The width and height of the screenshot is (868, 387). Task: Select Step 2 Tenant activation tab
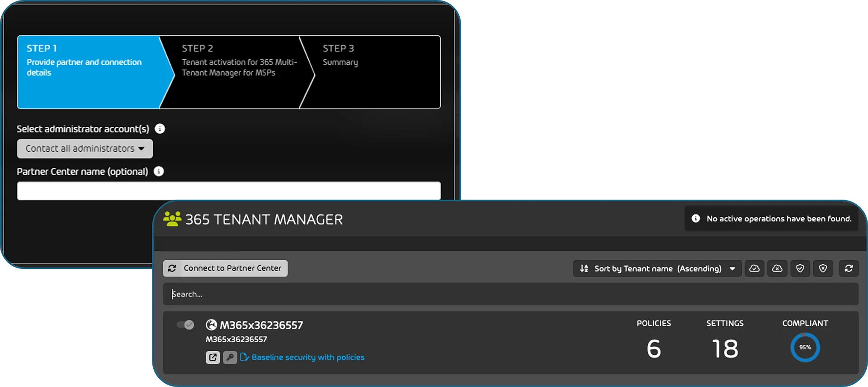[237, 72]
